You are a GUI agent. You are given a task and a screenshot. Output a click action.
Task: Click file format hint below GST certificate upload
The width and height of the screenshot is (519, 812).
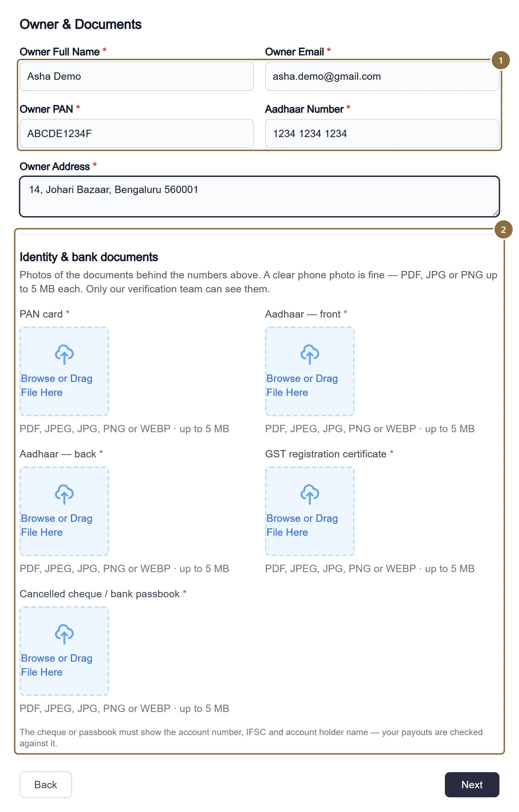tap(370, 569)
